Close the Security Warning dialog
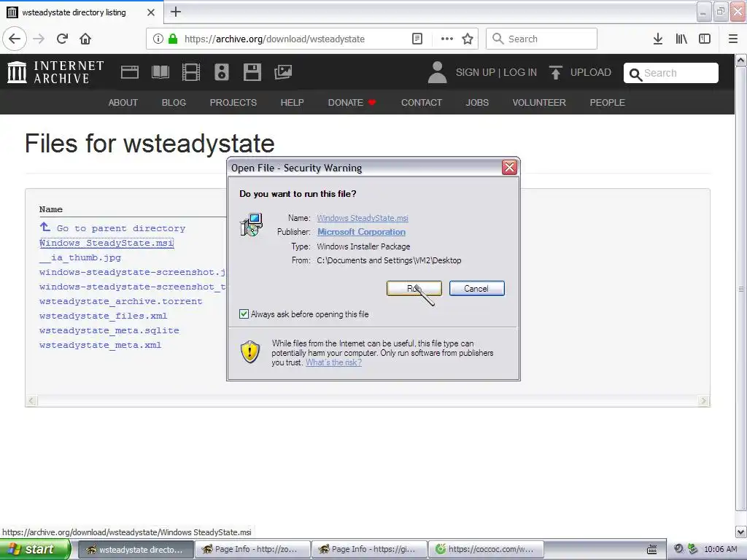The width and height of the screenshot is (747, 560). 509,167
